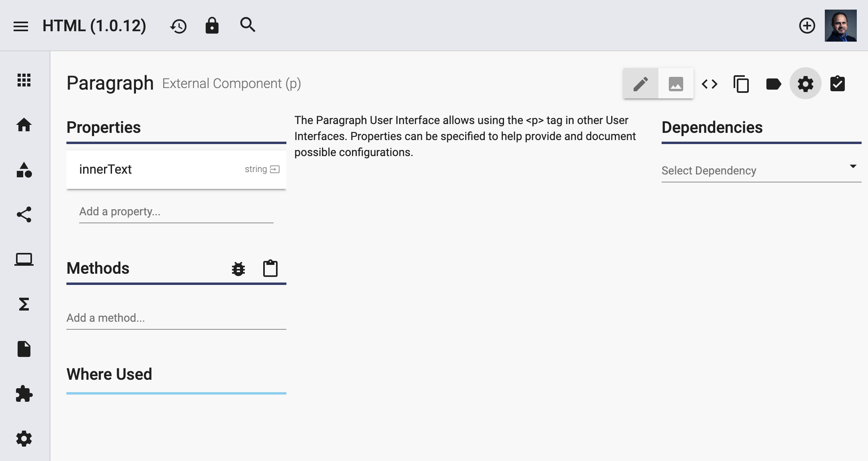Click Add a property input field
Screen dimensions: 868x461
176,212
